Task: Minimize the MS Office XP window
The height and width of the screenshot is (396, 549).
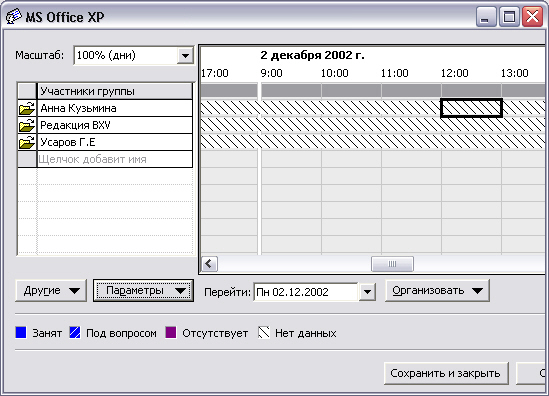Action: pyautogui.click(x=486, y=17)
